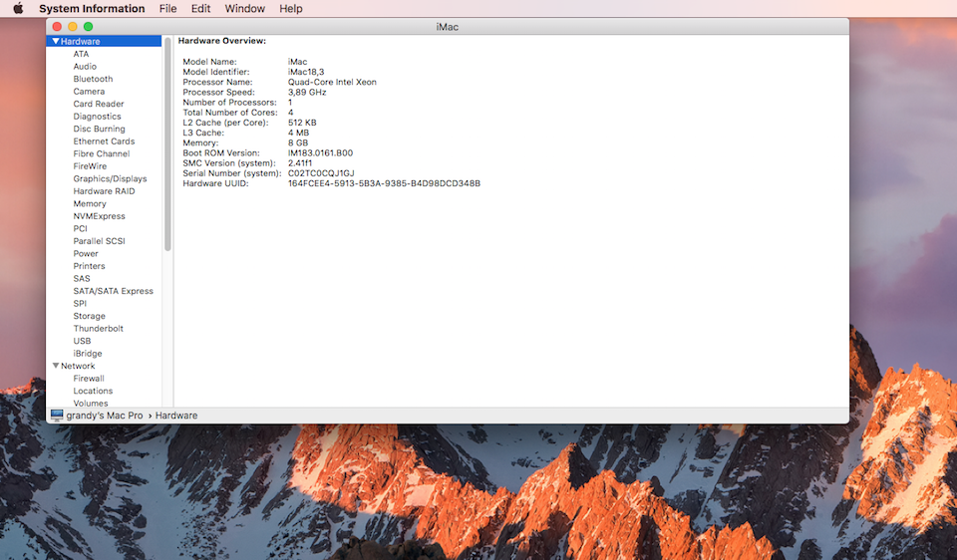Screen dimensions: 957x560
Task: Select USB in the sidebar
Action: (82, 341)
